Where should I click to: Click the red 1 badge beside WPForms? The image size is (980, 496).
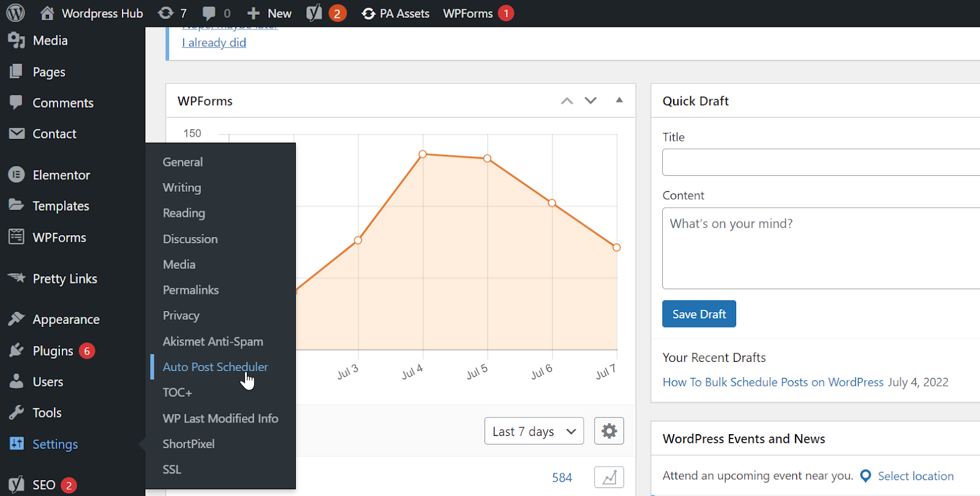506,13
